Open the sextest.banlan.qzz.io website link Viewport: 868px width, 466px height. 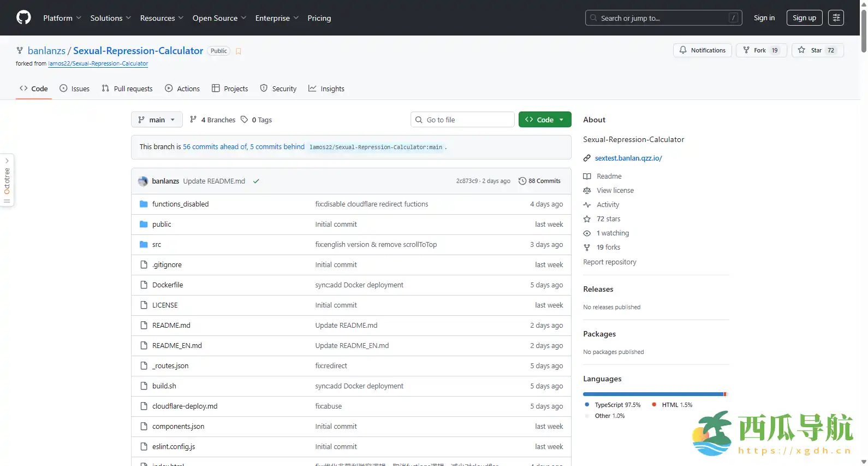click(x=628, y=158)
